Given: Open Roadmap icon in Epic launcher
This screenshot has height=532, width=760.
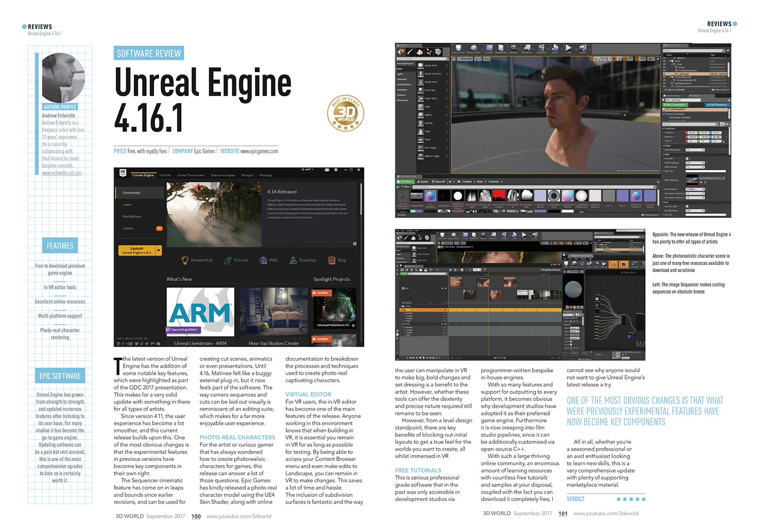Looking at the screenshot, I should (x=293, y=260).
